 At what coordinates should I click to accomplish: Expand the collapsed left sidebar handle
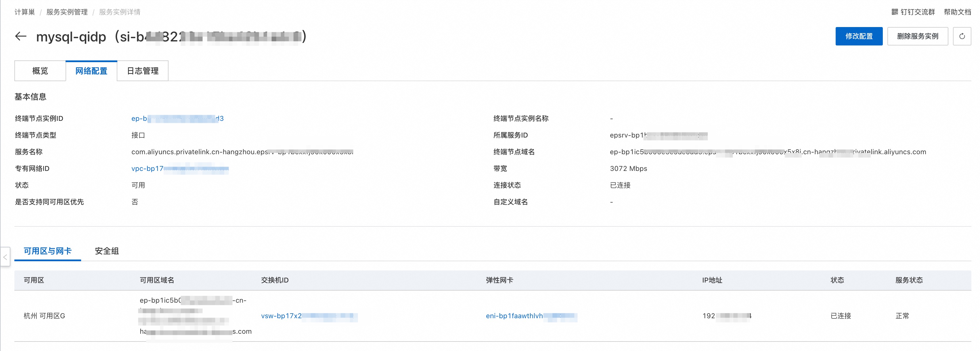click(5, 257)
